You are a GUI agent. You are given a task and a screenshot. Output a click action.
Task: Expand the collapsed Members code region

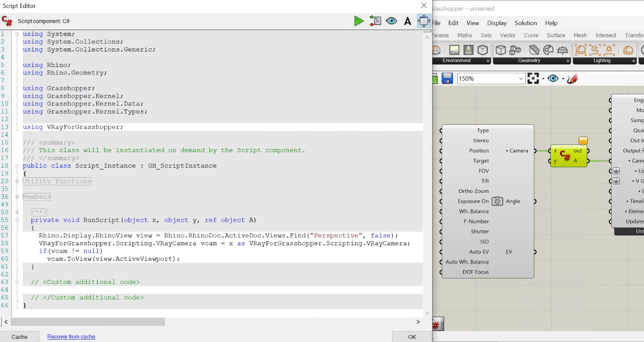click(x=17, y=197)
